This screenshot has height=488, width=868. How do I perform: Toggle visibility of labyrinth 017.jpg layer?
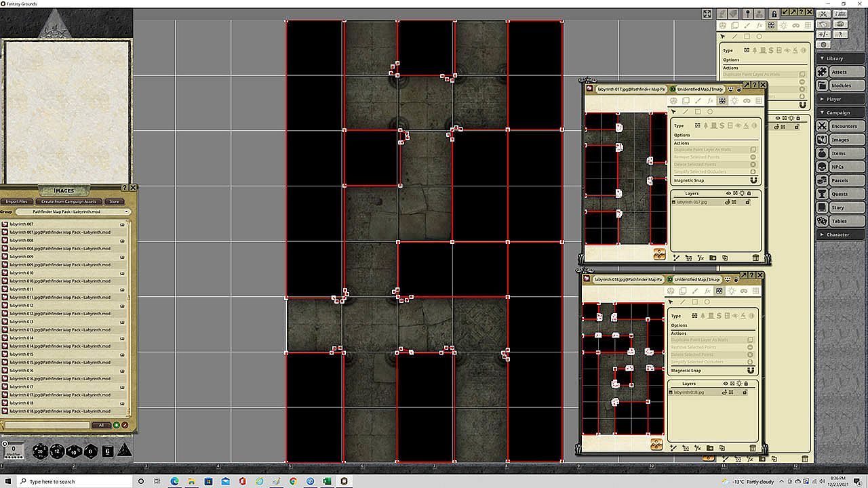[726, 202]
